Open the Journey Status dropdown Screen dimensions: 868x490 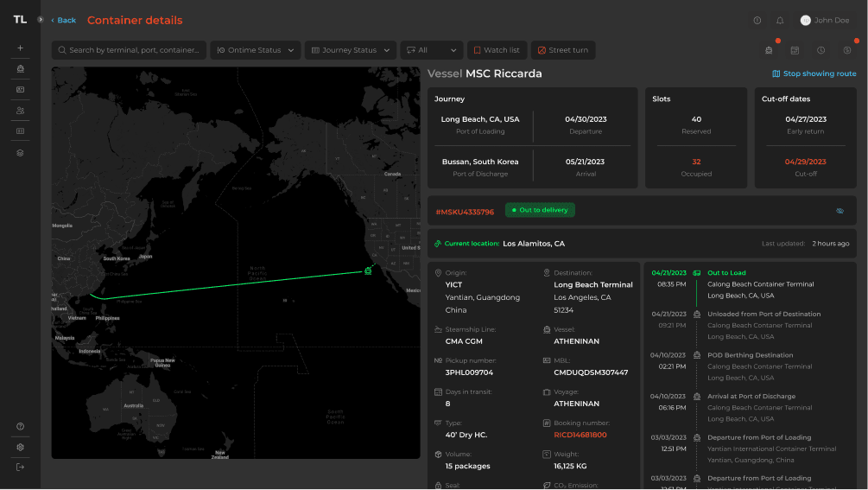pyautogui.click(x=350, y=50)
